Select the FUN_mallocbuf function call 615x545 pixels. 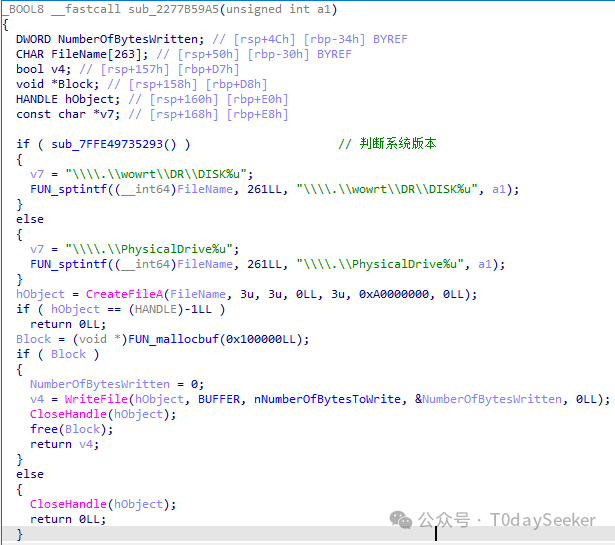click(173, 339)
